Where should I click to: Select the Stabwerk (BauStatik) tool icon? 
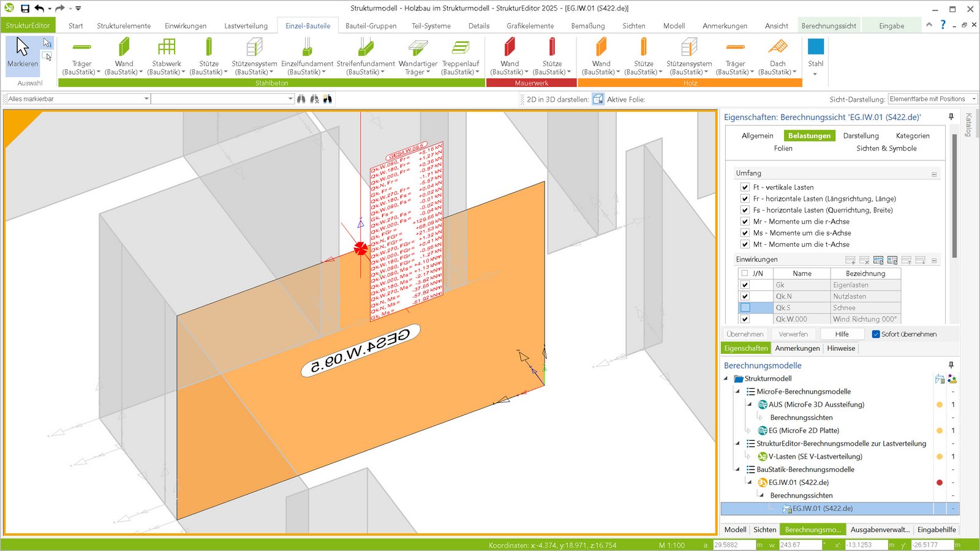pos(166,48)
